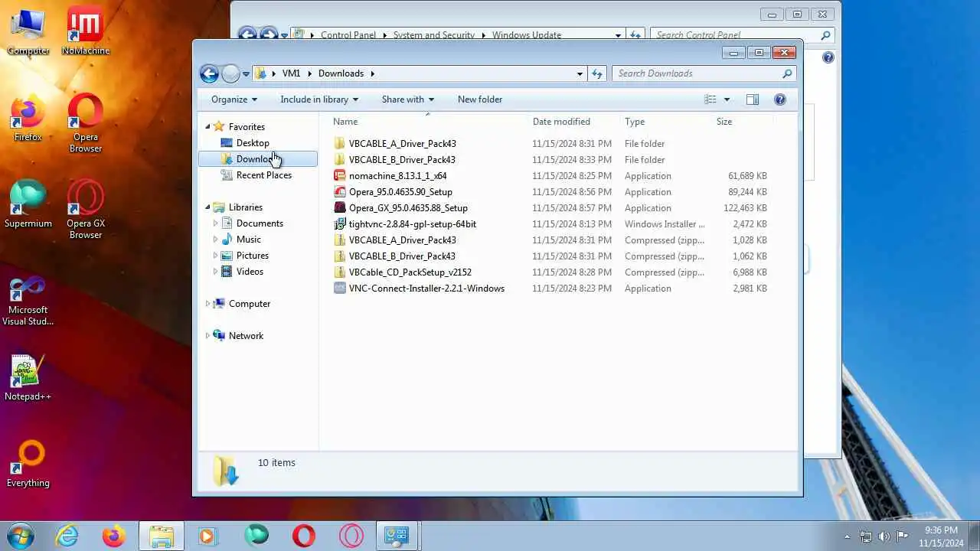Open the view options dropdown arrow
The image size is (980, 551).
(x=727, y=99)
